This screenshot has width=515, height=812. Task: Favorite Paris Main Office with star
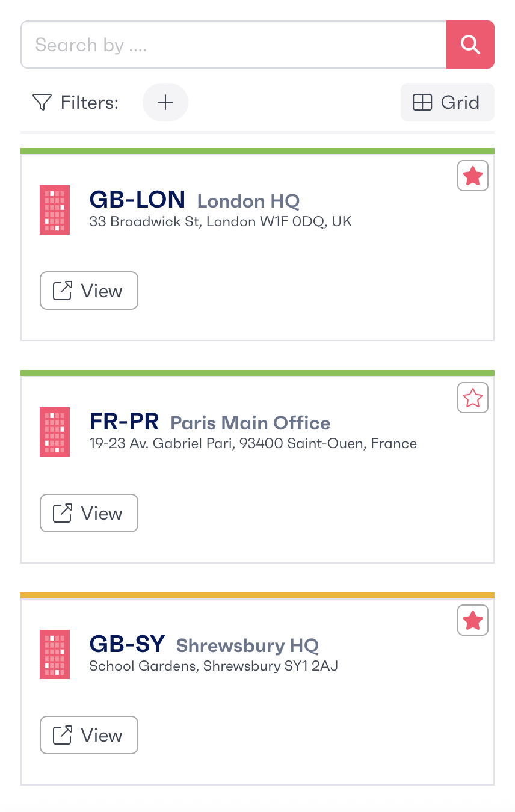[x=473, y=398]
